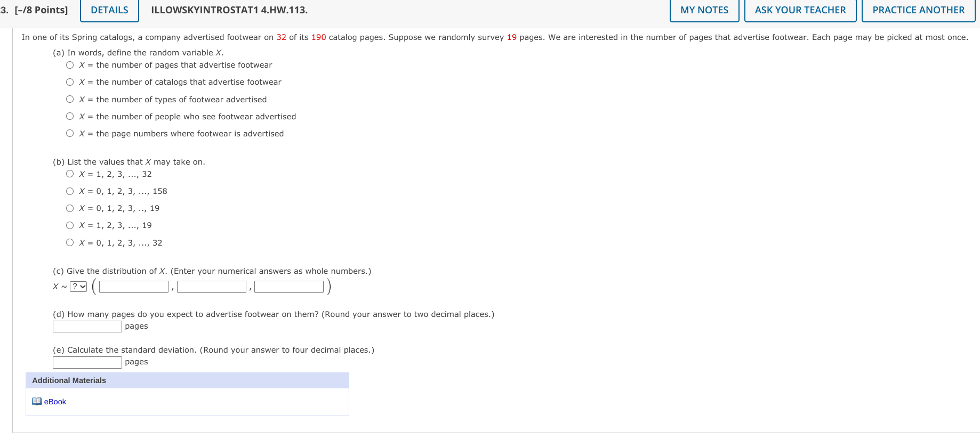This screenshot has width=980, height=448.
Task: Select 'X = the number of types of footwear advertised'
Action: [69, 99]
